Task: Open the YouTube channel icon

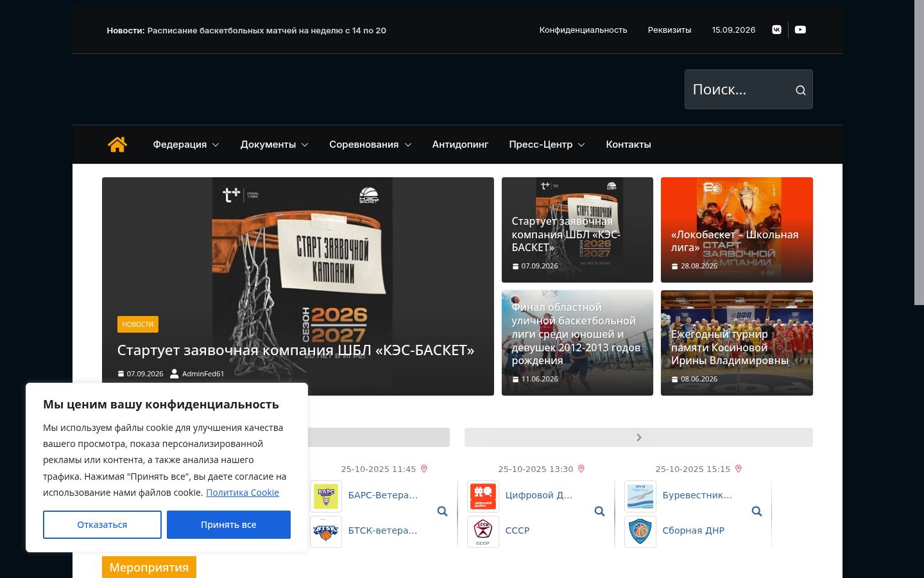Action: point(800,30)
